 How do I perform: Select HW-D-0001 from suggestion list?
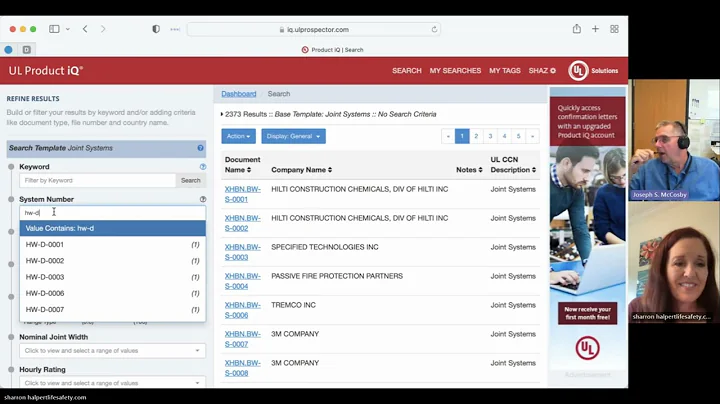112,245
